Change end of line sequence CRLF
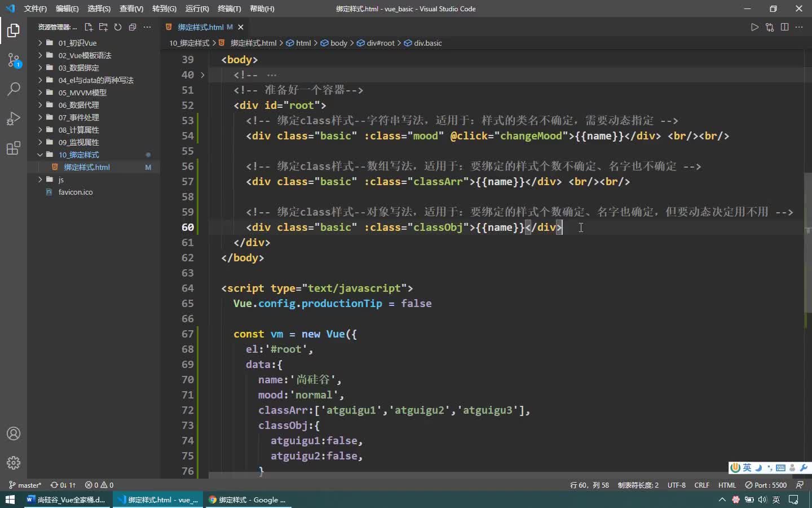Screen dimensions: 812x508 click(x=702, y=485)
